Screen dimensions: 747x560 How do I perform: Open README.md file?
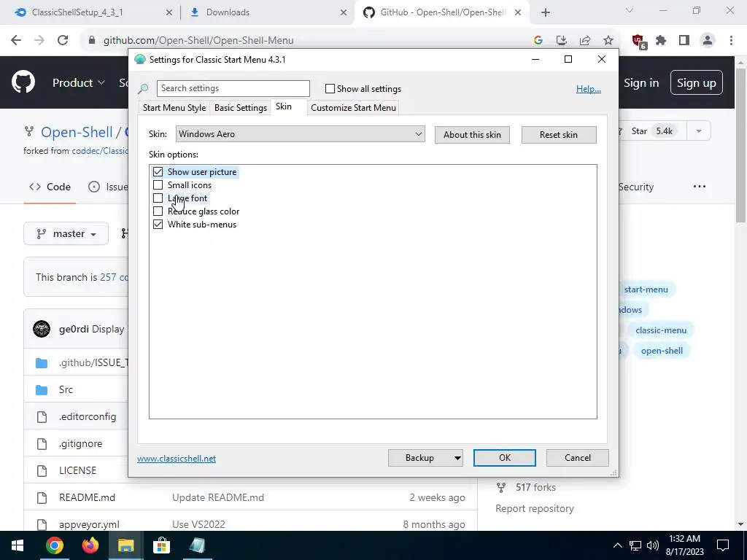click(88, 497)
